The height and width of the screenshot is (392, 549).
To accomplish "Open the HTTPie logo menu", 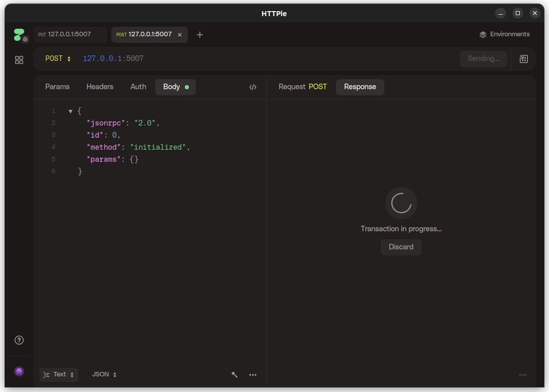I will [19, 34].
